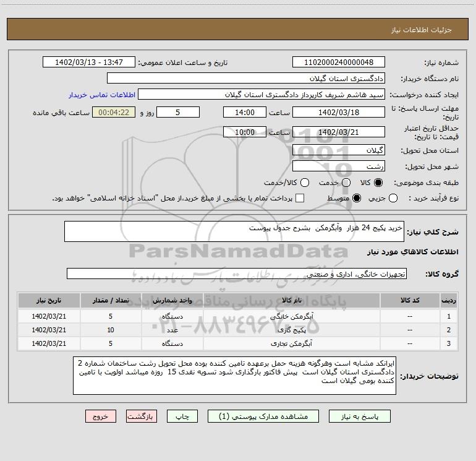This screenshot has width=476, height=461.
Task: Select the کالا/خدمت radio button
Action: tap(305, 183)
